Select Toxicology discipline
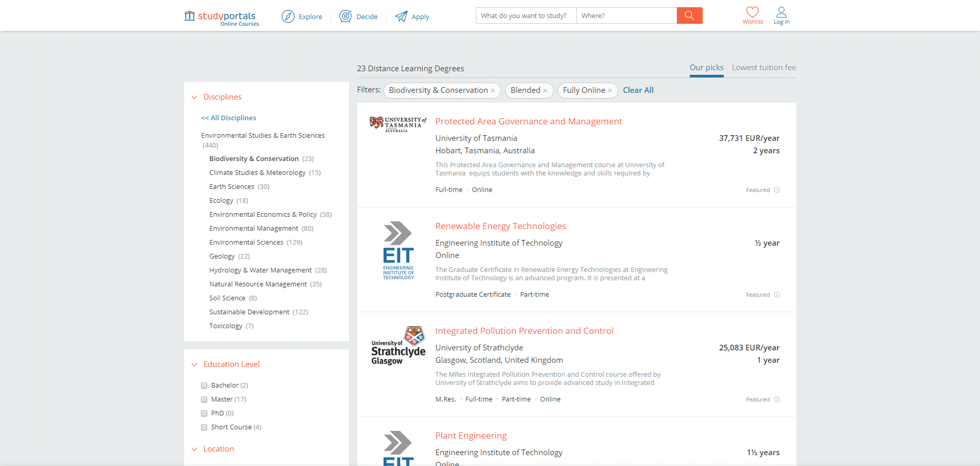 226,326
